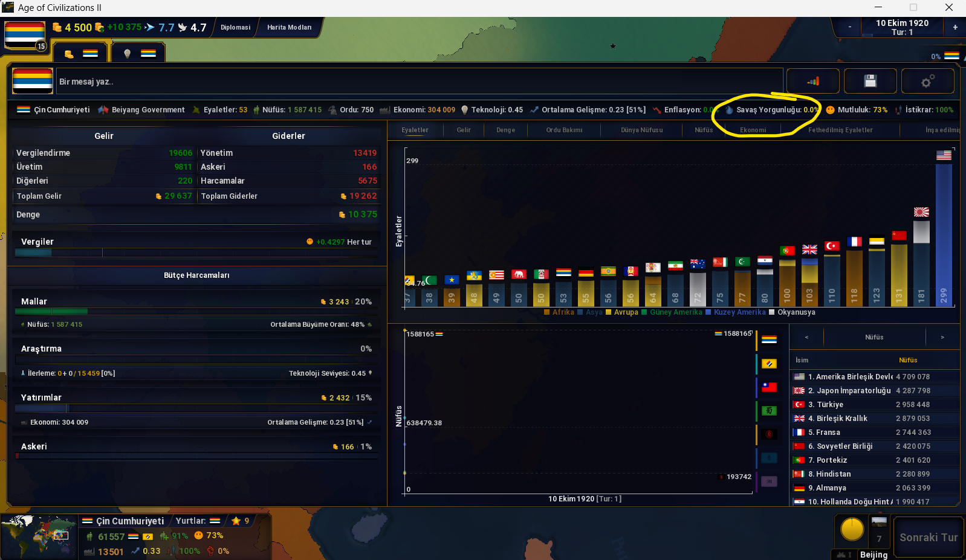Click the gold star icon beside 9
This screenshot has height=560, width=966.
point(236,521)
